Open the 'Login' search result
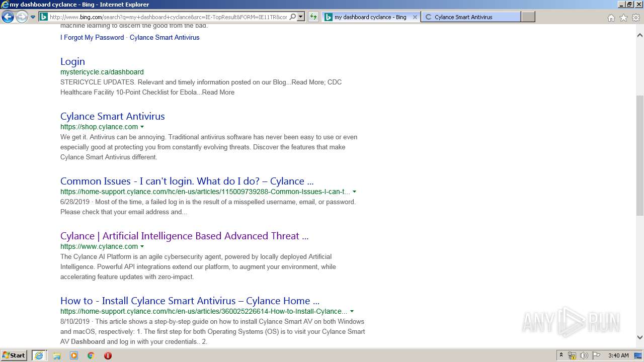Viewport: 644px width, 362px height. (x=72, y=61)
